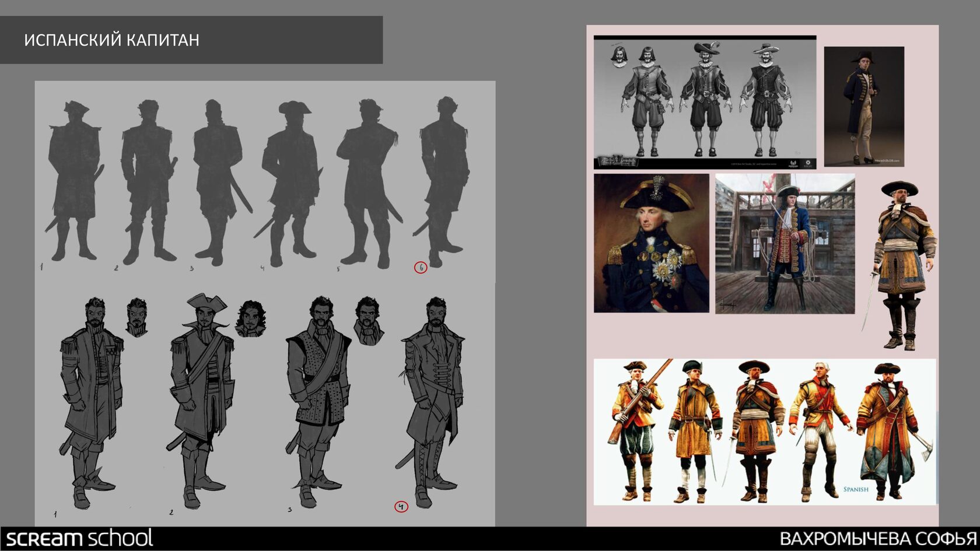Open the admiral portrait painting reference

pyautogui.click(x=652, y=243)
